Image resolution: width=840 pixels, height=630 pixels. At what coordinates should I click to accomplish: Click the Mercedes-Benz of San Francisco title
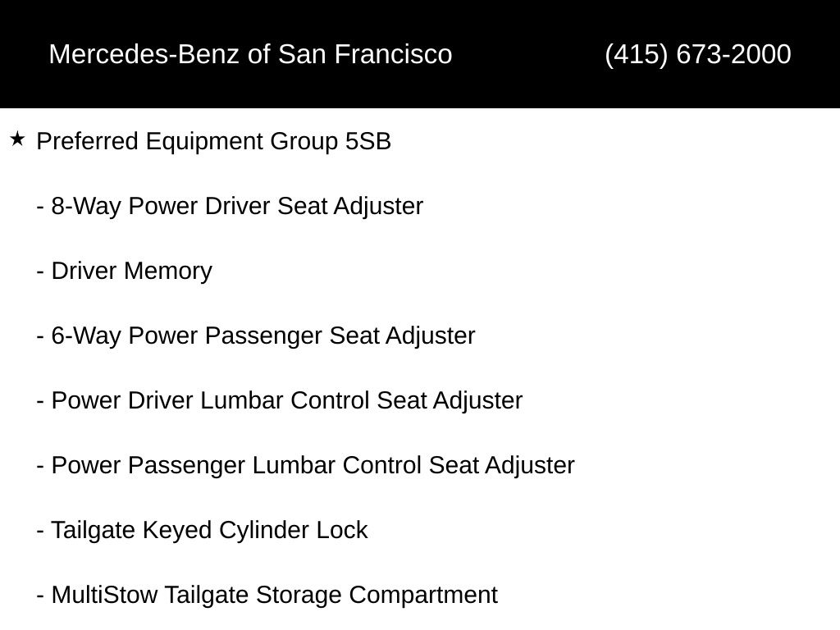pyautogui.click(x=251, y=54)
